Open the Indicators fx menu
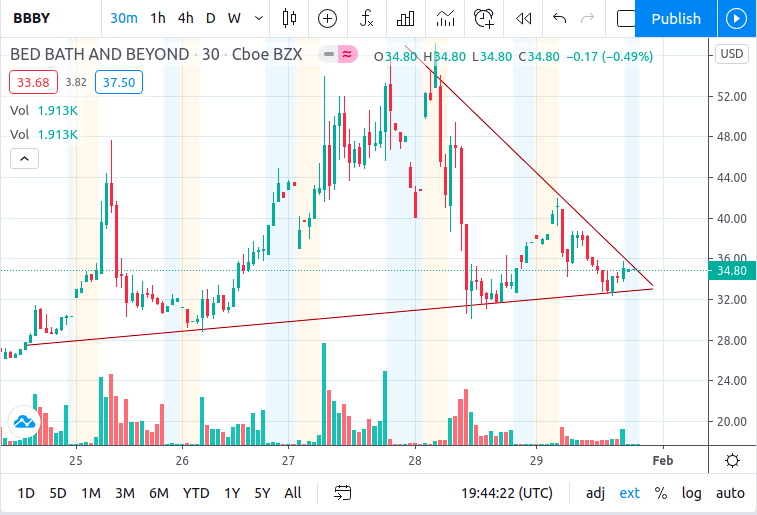This screenshot has width=757, height=515. click(366, 18)
